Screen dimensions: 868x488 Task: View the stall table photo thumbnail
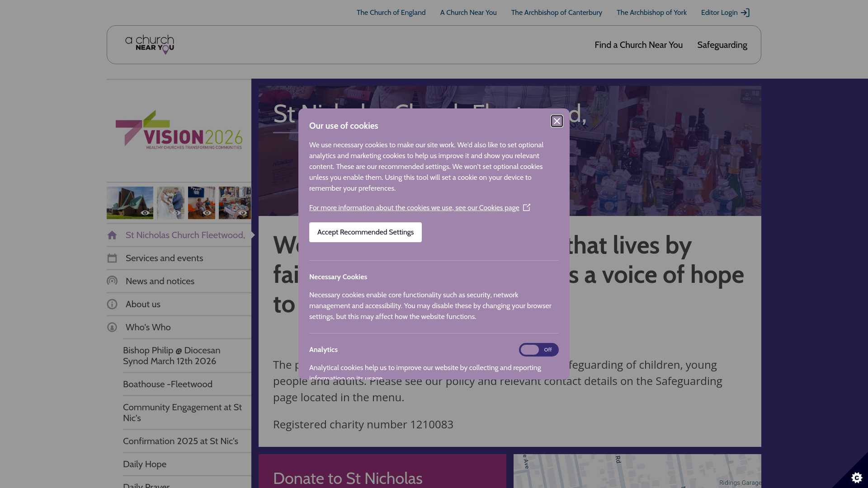point(235,203)
